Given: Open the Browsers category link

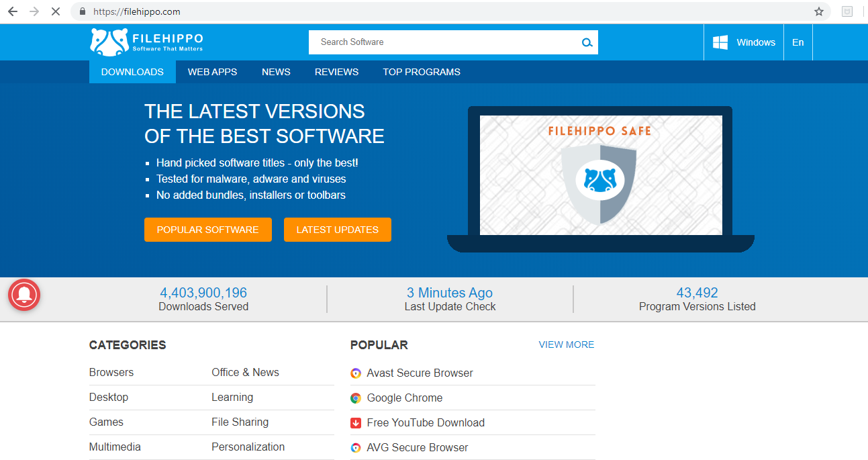Looking at the screenshot, I should point(111,373).
